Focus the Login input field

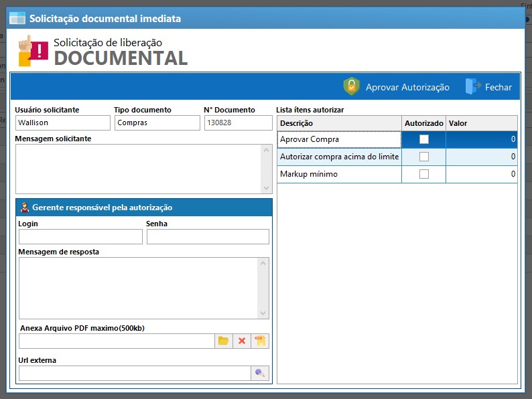tap(80, 237)
